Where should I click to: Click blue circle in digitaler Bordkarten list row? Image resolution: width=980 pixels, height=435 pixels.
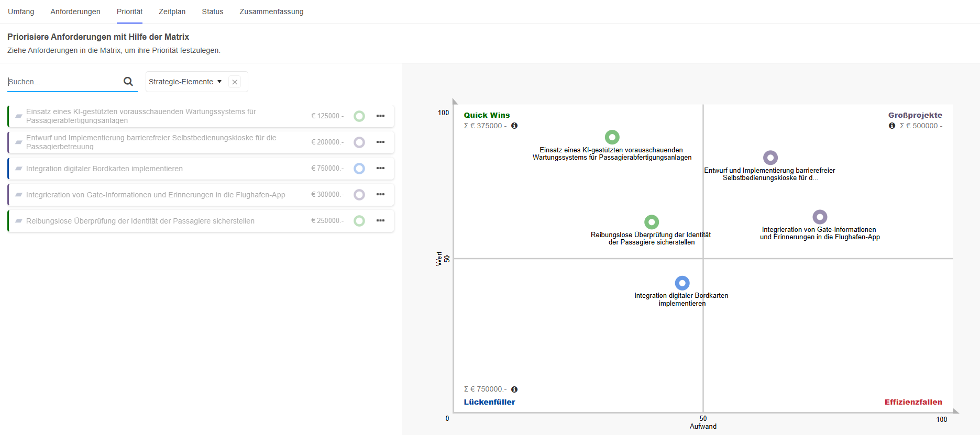coord(359,169)
